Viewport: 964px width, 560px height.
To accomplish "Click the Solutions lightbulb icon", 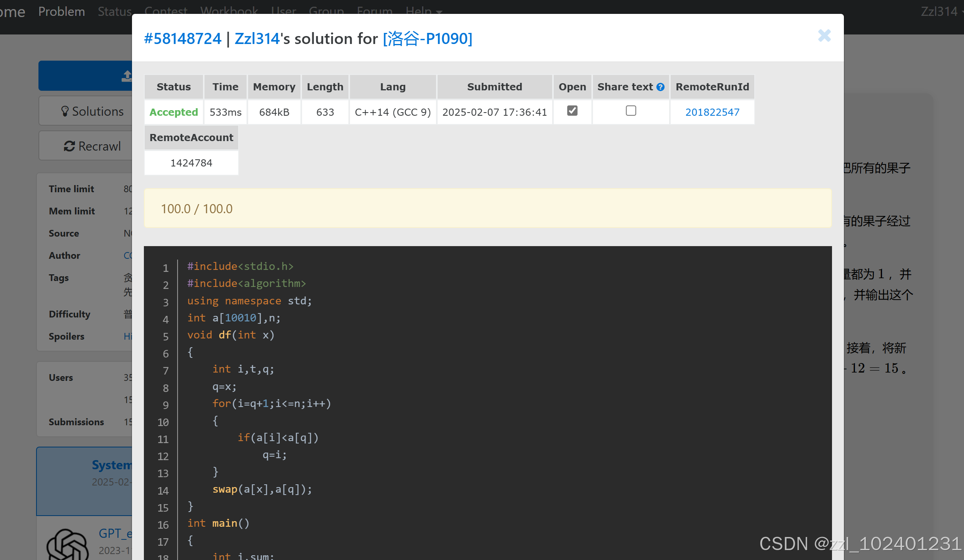I will coord(65,111).
